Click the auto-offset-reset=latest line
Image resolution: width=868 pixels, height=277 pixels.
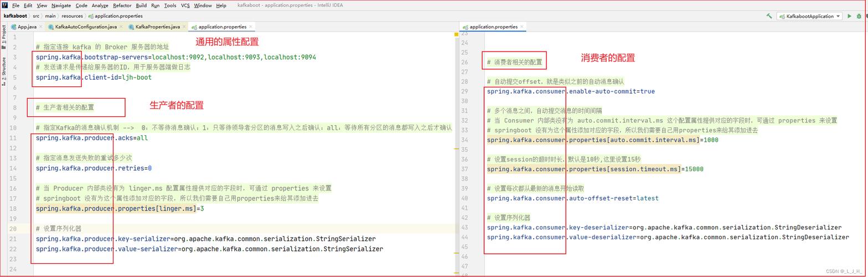pos(573,198)
